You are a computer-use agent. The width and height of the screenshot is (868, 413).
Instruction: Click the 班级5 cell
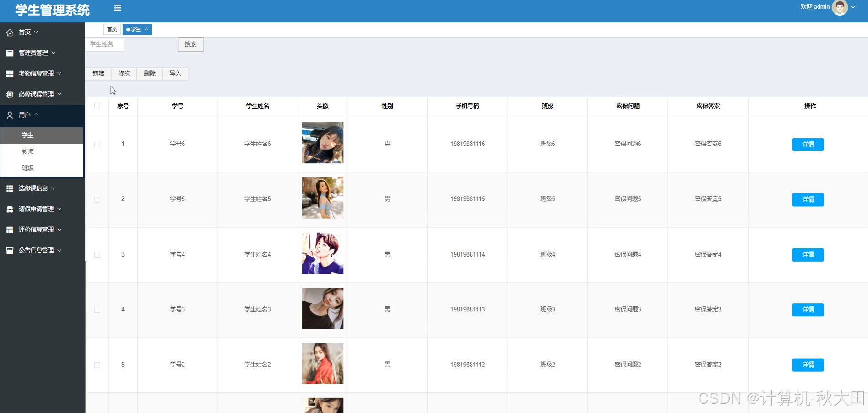point(548,199)
